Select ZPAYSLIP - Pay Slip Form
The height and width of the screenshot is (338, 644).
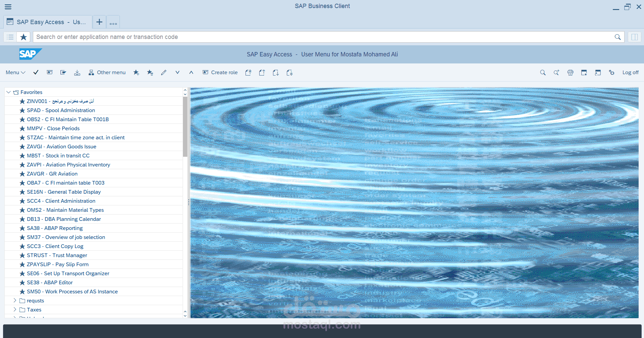(x=94, y=264)
